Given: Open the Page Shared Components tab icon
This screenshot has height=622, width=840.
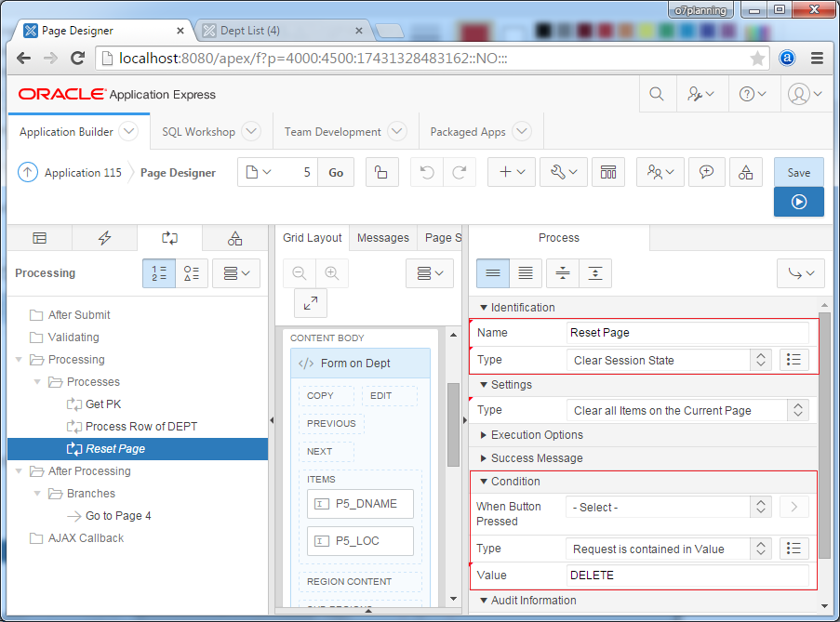Looking at the screenshot, I should tap(235, 238).
